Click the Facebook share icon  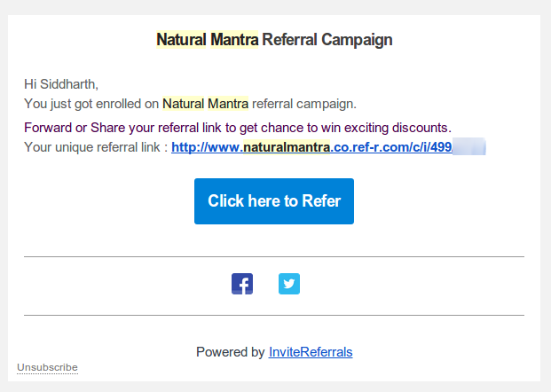(242, 284)
